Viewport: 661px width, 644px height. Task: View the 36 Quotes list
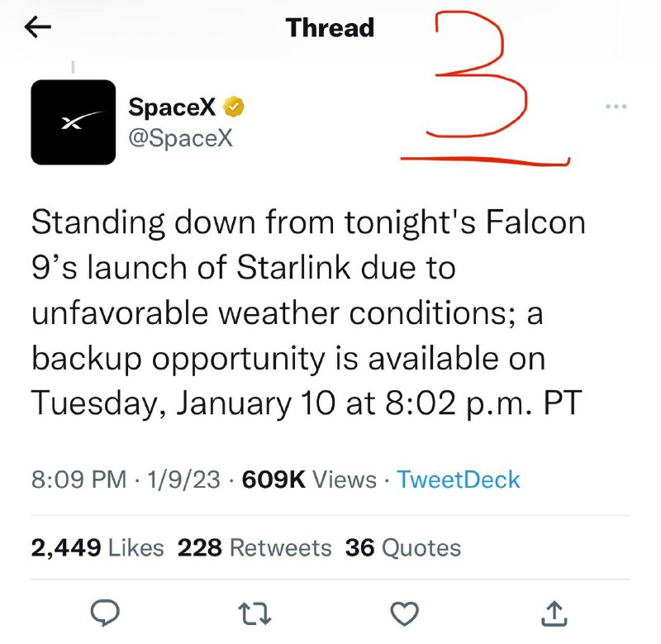[x=403, y=548]
